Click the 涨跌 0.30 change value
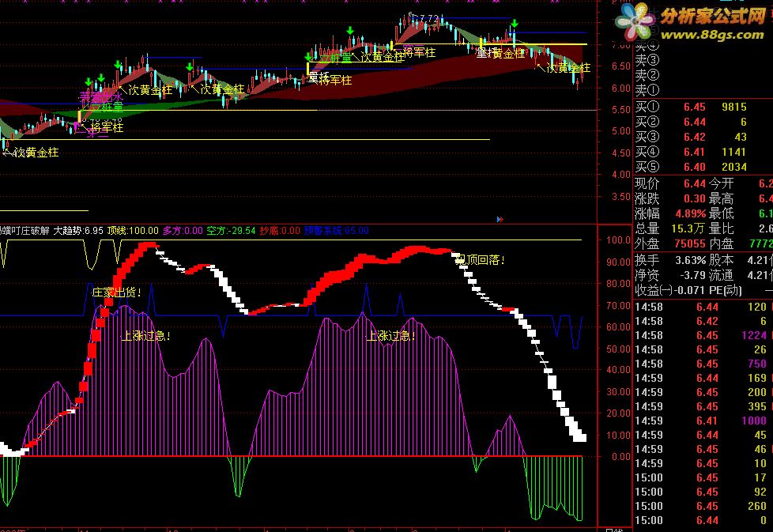 coord(695,198)
